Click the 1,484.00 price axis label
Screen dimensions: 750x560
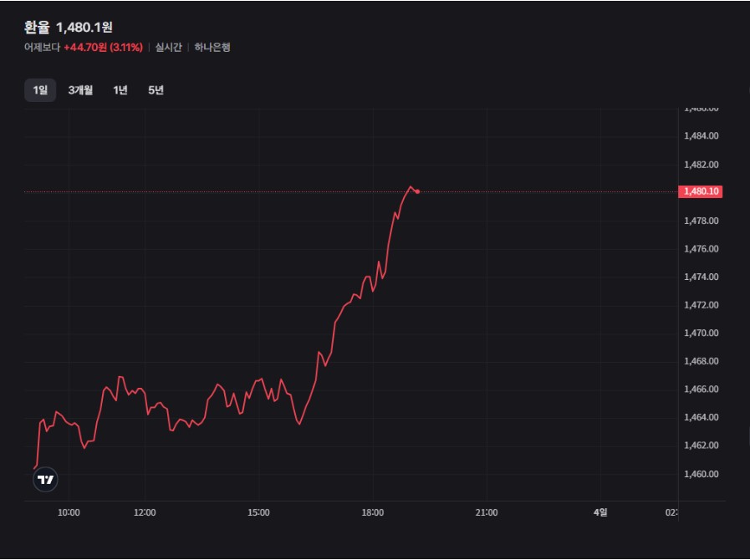click(701, 135)
